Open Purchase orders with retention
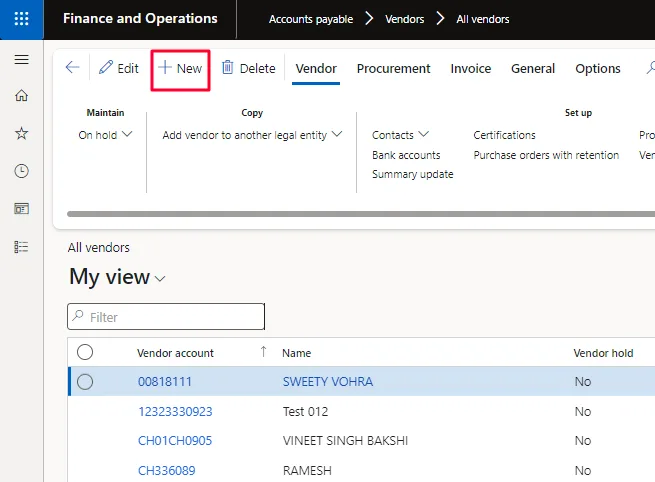Viewport: 655px width, 482px height. (546, 155)
